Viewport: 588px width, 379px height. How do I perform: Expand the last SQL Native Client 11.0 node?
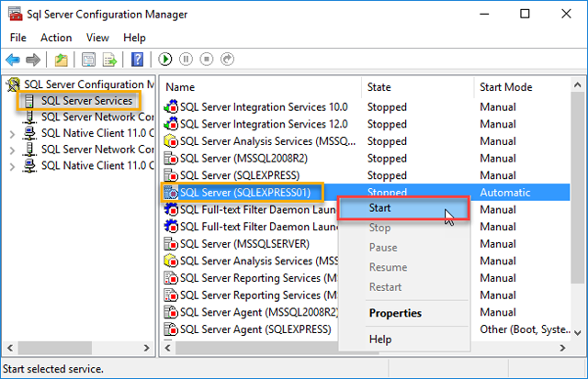coord(12,167)
